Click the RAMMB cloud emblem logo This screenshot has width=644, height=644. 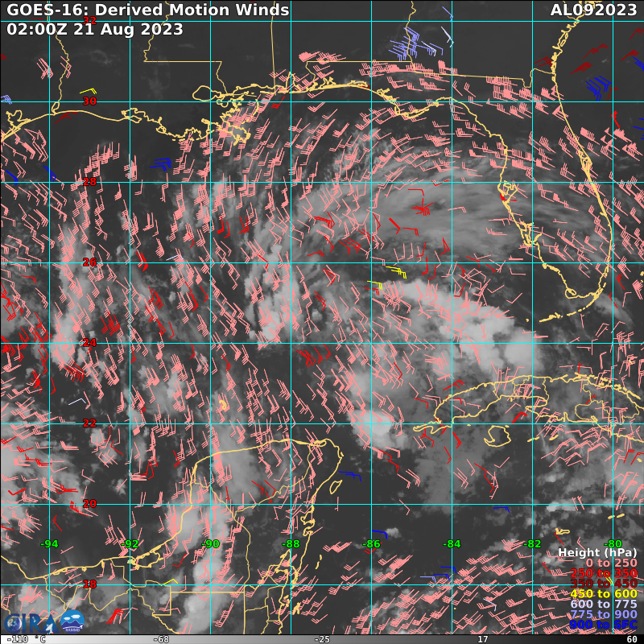72,621
